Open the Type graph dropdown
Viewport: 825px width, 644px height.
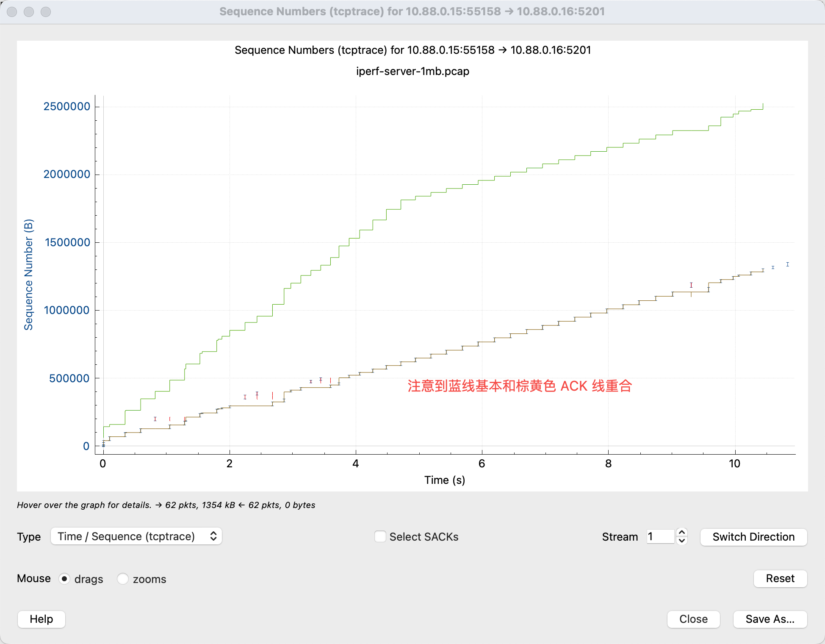[136, 536]
